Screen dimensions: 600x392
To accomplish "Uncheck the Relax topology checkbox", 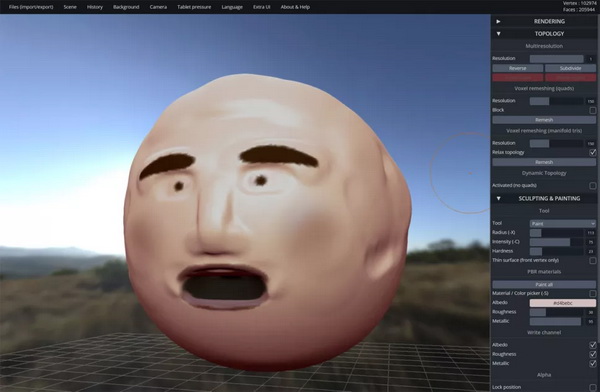I will coord(592,152).
